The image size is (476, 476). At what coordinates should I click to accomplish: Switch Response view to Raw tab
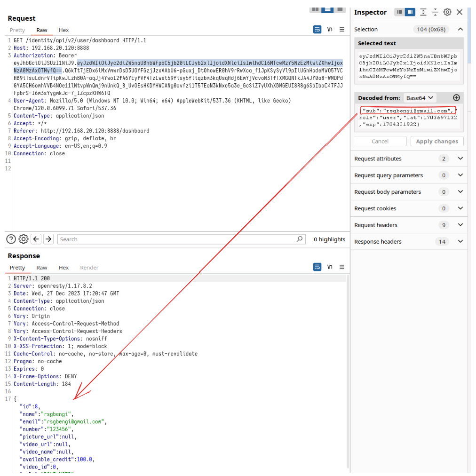pos(42,268)
